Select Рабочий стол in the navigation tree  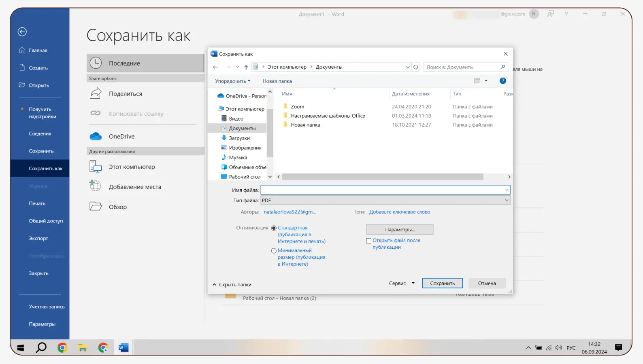241,177
